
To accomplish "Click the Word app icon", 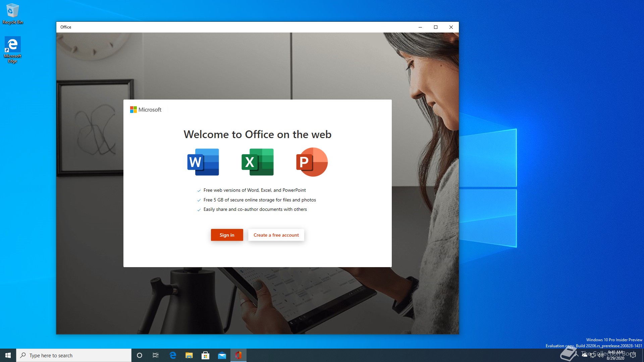I will coord(203,162).
